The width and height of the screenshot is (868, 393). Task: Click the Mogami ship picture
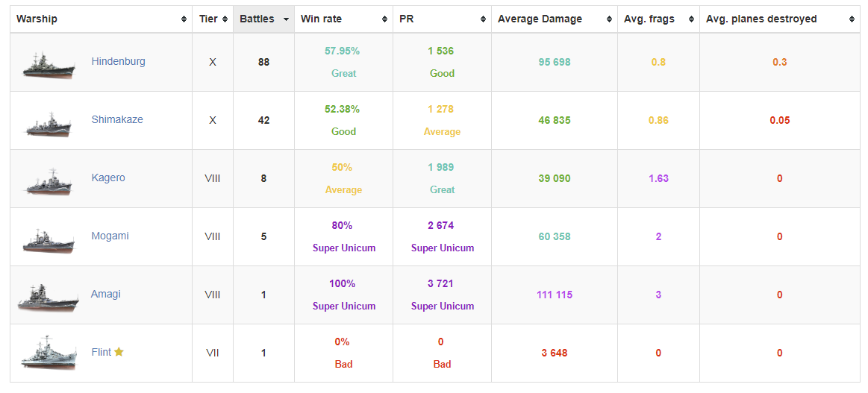pos(49,239)
